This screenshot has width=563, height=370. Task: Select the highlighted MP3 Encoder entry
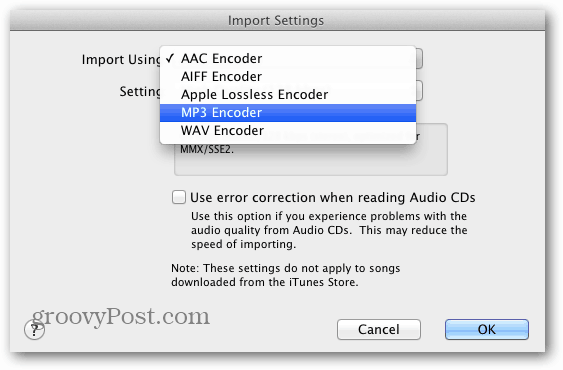tap(288, 113)
